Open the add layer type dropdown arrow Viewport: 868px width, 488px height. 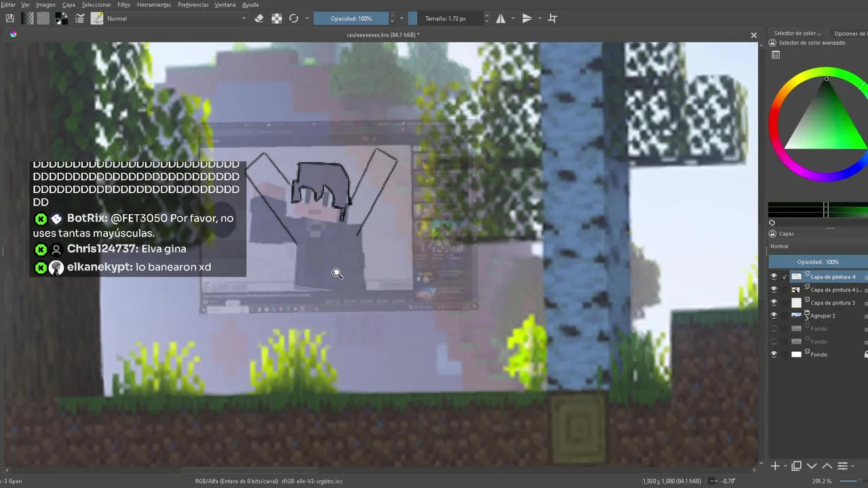click(785, 466)
